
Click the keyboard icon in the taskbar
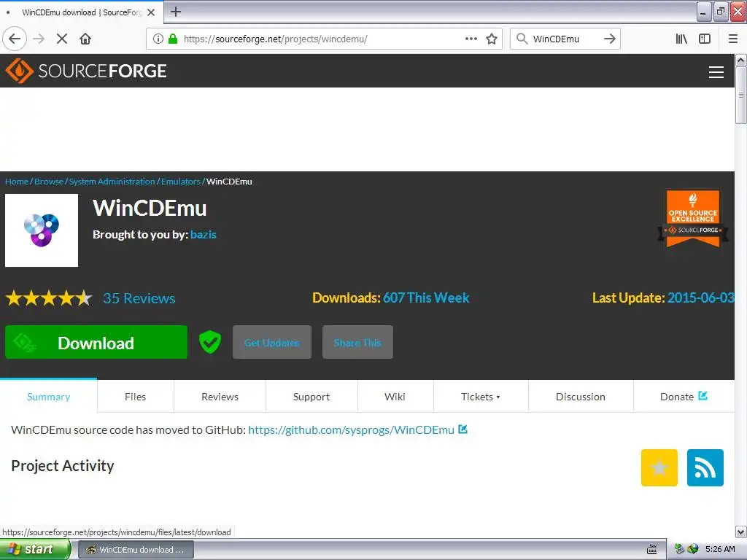click(652, 550)
